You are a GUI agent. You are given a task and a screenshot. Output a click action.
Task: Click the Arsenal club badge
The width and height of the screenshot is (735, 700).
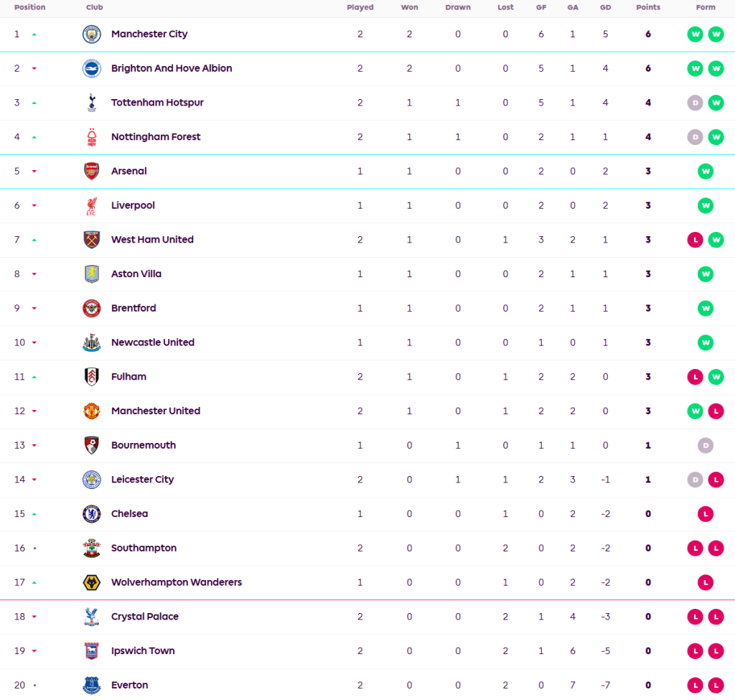(92, 171)
